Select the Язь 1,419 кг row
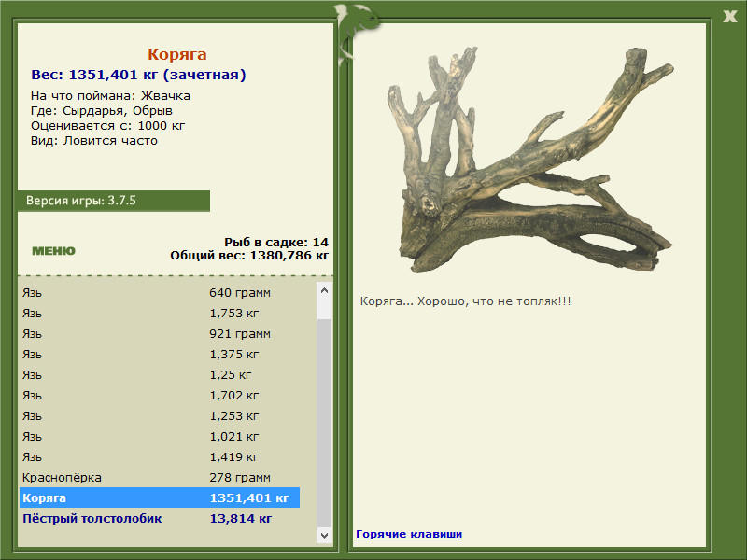Image resolution: width=747 pixels, height=560 pixels. point(160,456)
